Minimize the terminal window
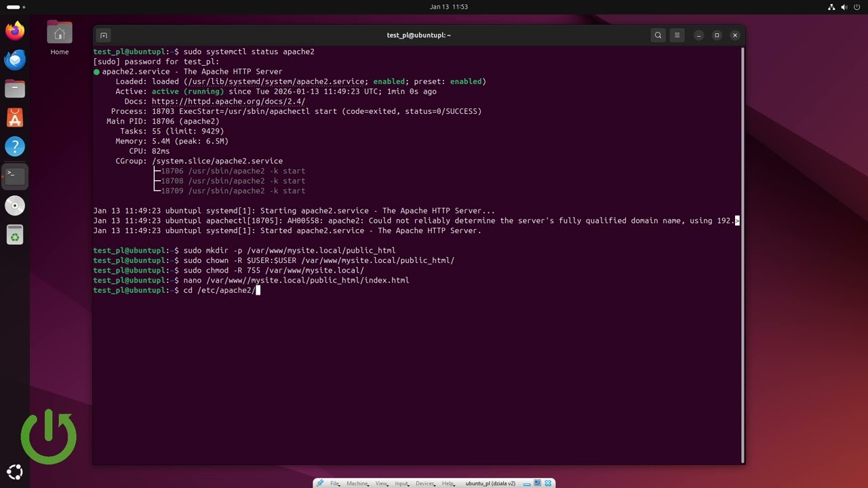Image resolution: width=868 pixels, height=488 pixels. 698,35
